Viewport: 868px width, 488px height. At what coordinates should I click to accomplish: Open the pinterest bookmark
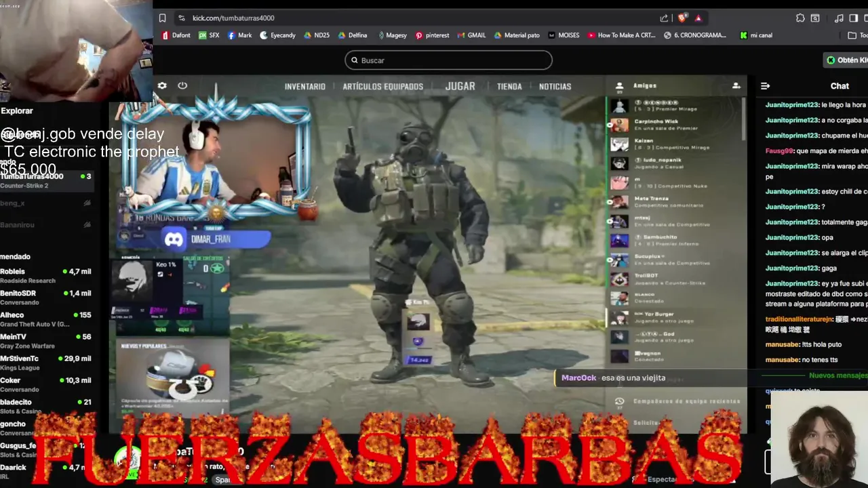(x=432, y=35)
